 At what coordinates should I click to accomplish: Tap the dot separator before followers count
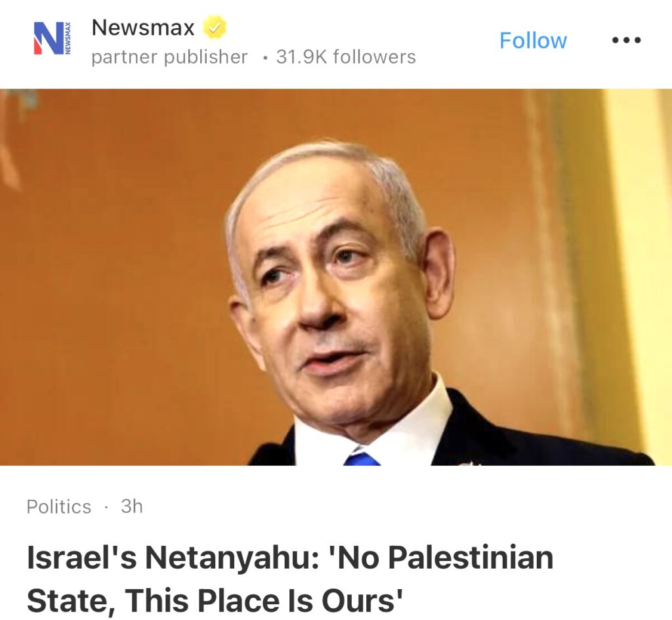pyautogui.click(x=266, y=58)
